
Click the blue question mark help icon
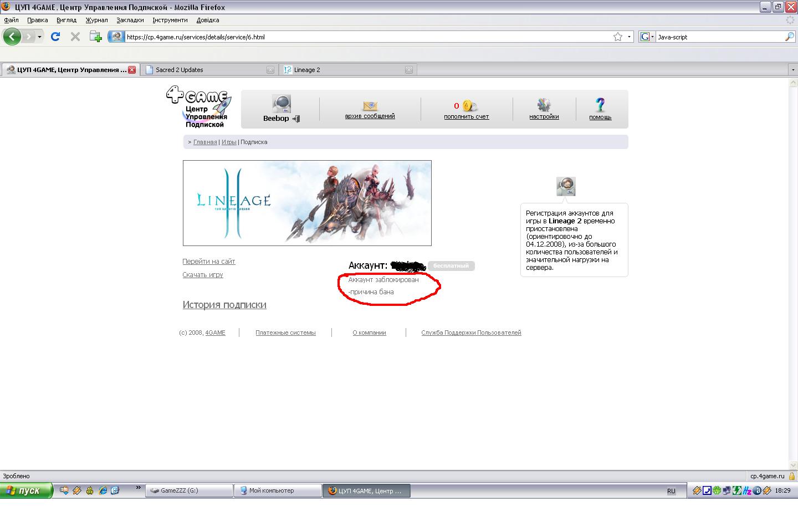(x=600, y=104)
